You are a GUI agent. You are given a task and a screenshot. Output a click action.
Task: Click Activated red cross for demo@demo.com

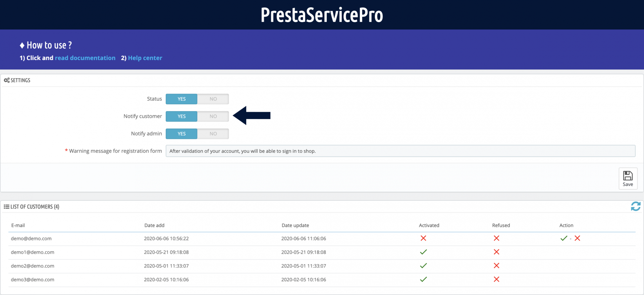[423, 238]
